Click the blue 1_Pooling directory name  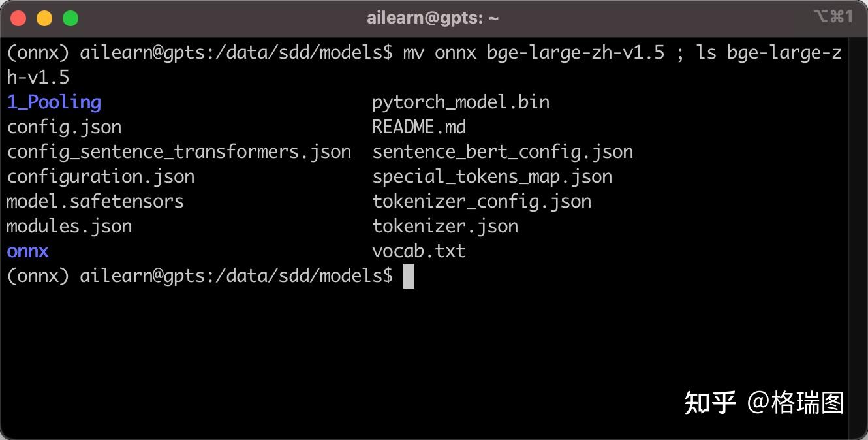(x=54, y=102)
